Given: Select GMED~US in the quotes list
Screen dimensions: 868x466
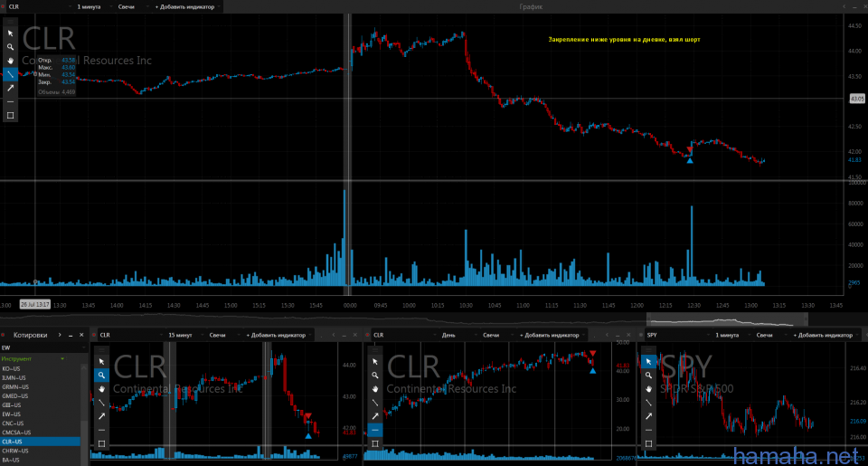Looking at the screenshot, I should point(40,396).
